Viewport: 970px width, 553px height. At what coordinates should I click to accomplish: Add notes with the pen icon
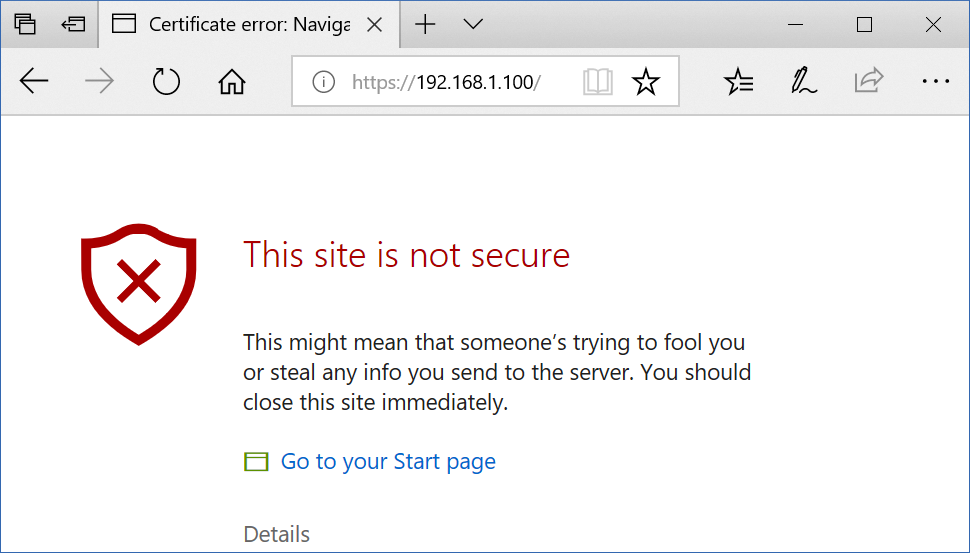tap(804, 82)
